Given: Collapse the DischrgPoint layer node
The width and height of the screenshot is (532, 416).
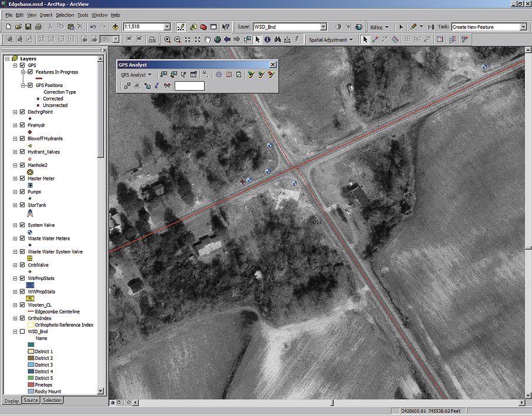Looking at the screenshot, I should tap(15, 112).
